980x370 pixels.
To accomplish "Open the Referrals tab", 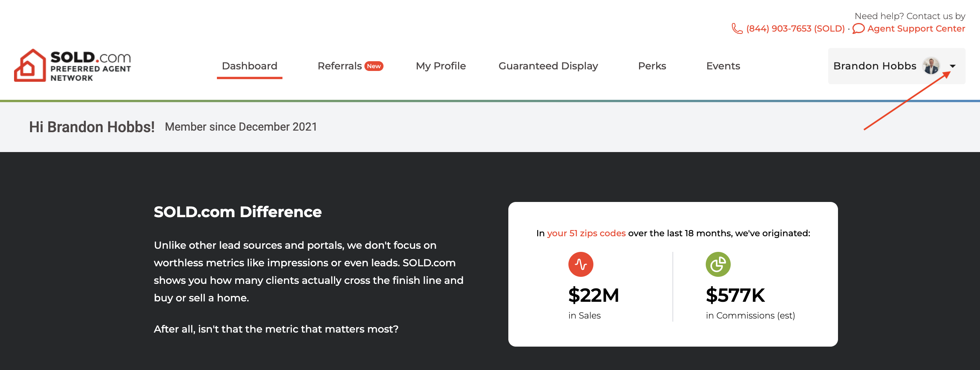I will [340, 66].
